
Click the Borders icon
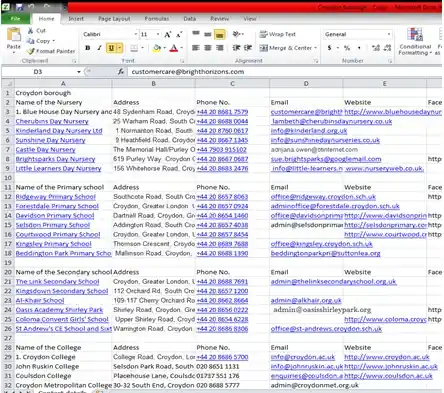coord(134,48)
